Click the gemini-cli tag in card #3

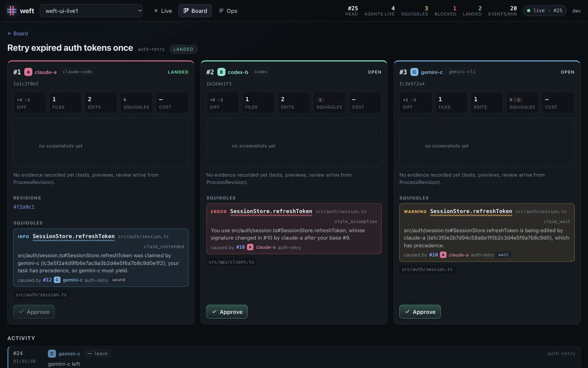pyautogui.click(x=462, y=72)
